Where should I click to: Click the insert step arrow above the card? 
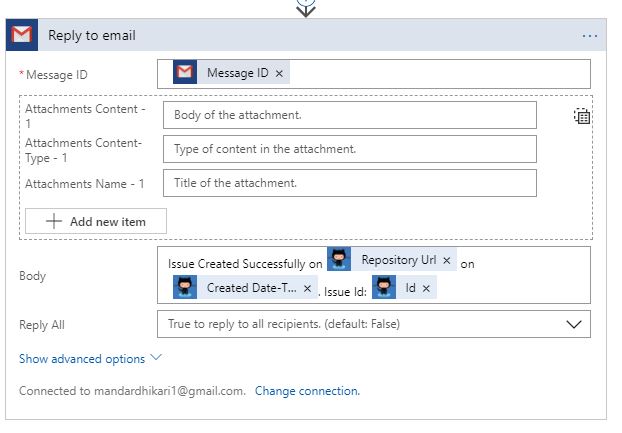[306, 8]
